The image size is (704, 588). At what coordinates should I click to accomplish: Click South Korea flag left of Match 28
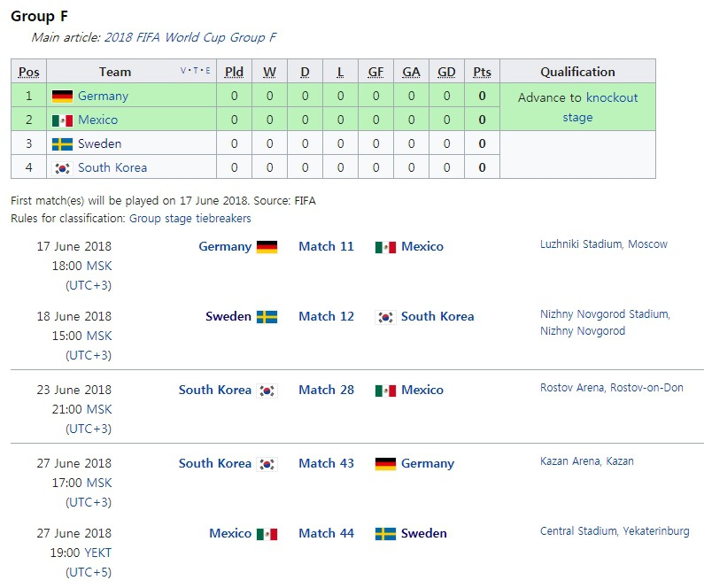[267, 391]
